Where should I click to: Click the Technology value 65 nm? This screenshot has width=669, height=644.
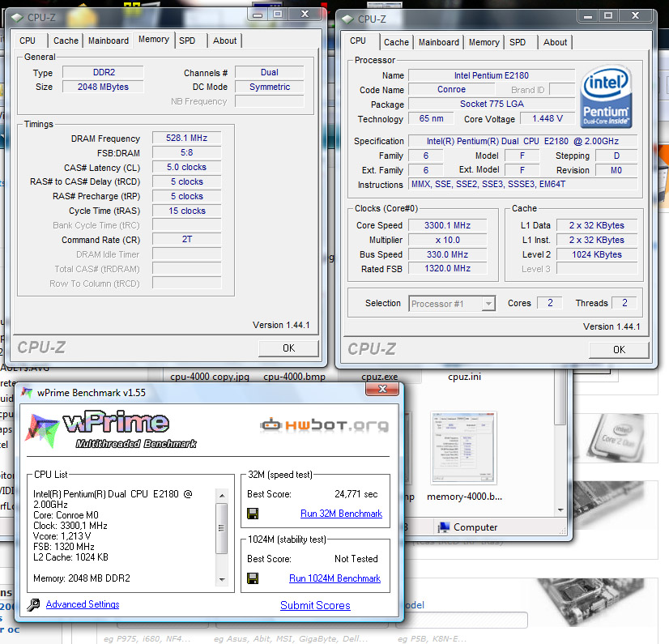[x=431, y=118]
